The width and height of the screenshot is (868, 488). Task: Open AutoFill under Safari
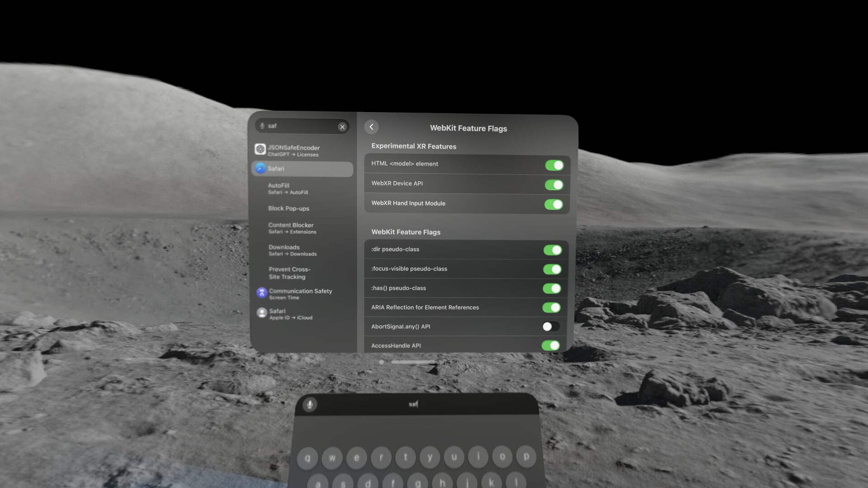tap(302, 188)
